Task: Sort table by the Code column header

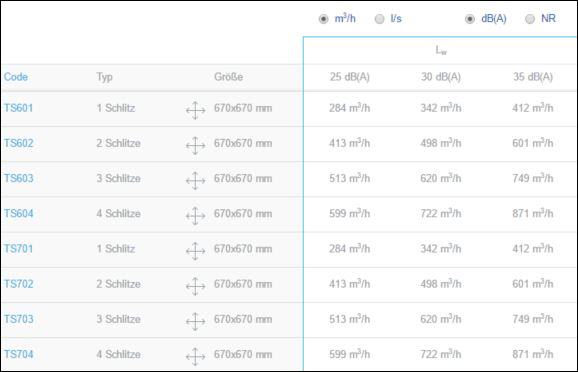Action: [x=16, y=77]
